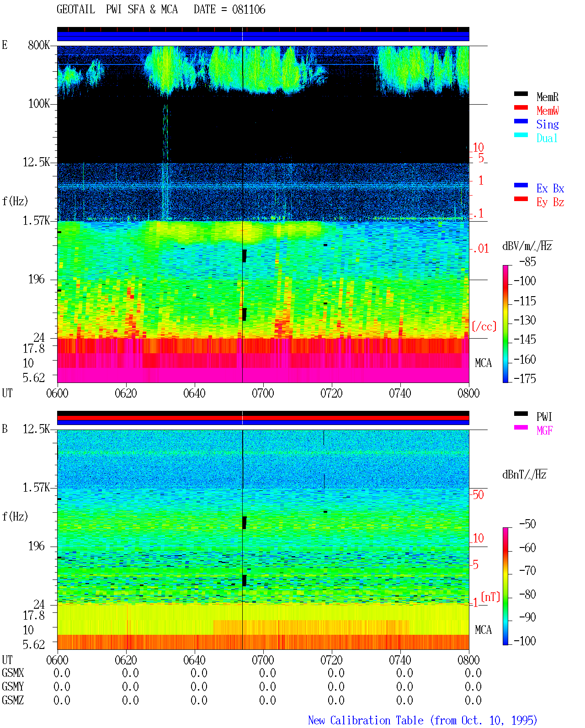
Task: Click the 12.5K frequency label on E panel
Action: (x=37, y=162)
